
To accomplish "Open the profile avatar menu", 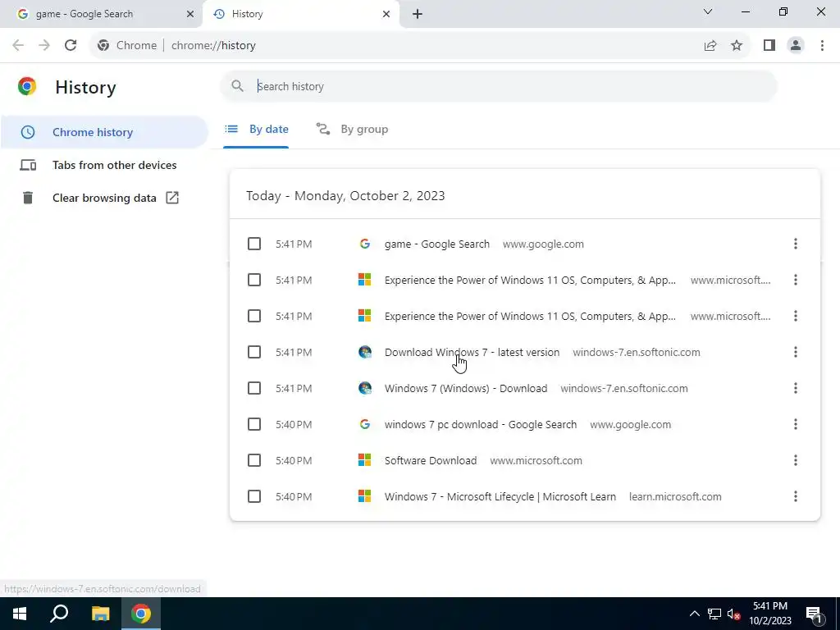I will [x=796, y=46].
